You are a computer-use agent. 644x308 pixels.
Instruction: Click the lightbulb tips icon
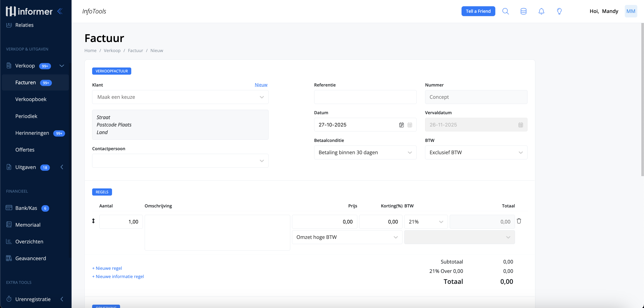(559, 11)
